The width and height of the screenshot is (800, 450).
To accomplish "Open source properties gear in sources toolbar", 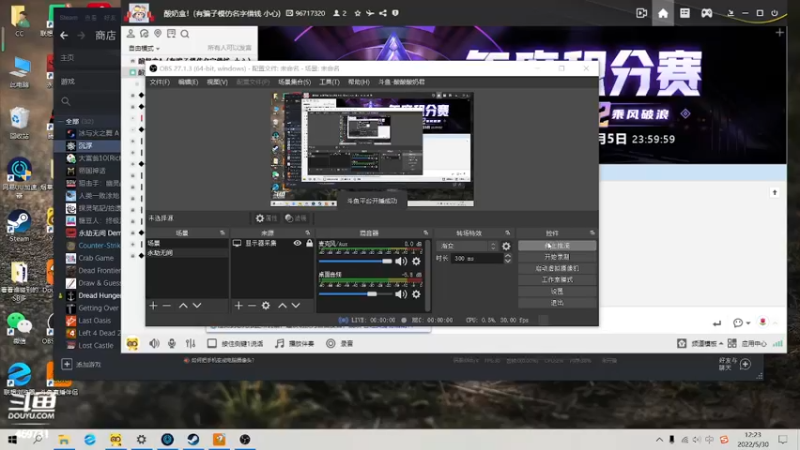I will point(266,306).
